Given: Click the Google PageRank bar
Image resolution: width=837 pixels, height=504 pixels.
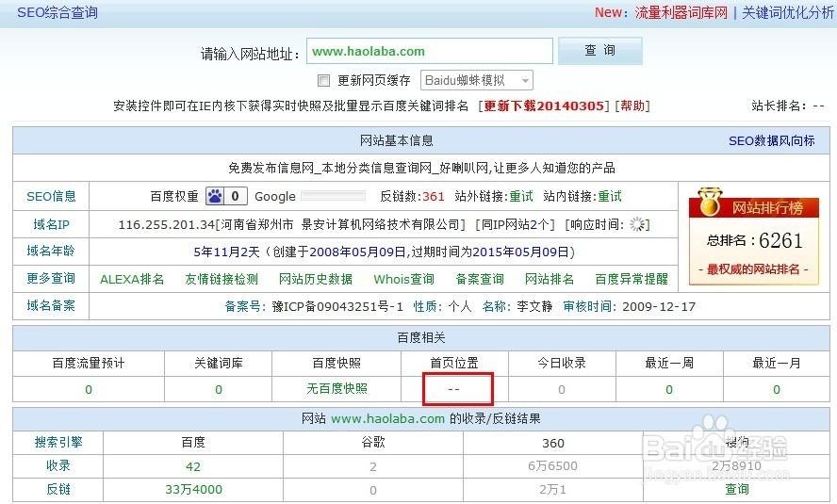Looking at the screenshot, I should [333, 196].
